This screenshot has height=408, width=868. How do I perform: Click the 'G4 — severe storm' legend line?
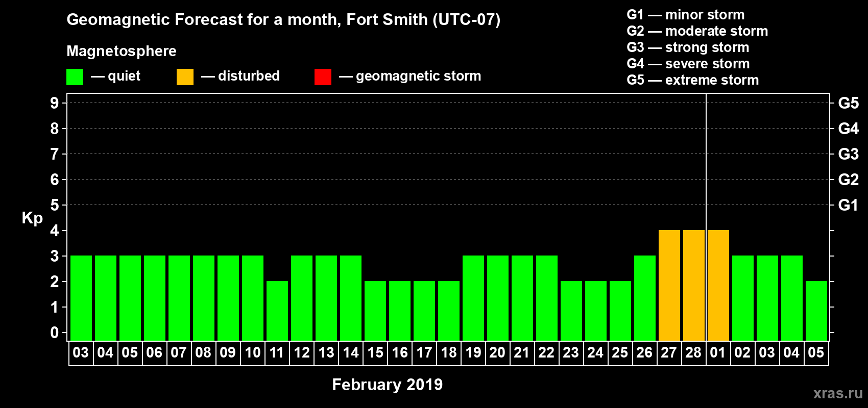[688, 64]
